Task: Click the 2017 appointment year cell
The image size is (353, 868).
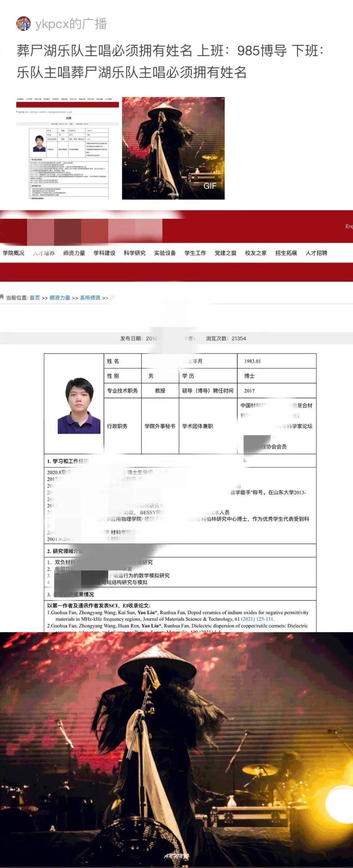Action: click(277, 391)
